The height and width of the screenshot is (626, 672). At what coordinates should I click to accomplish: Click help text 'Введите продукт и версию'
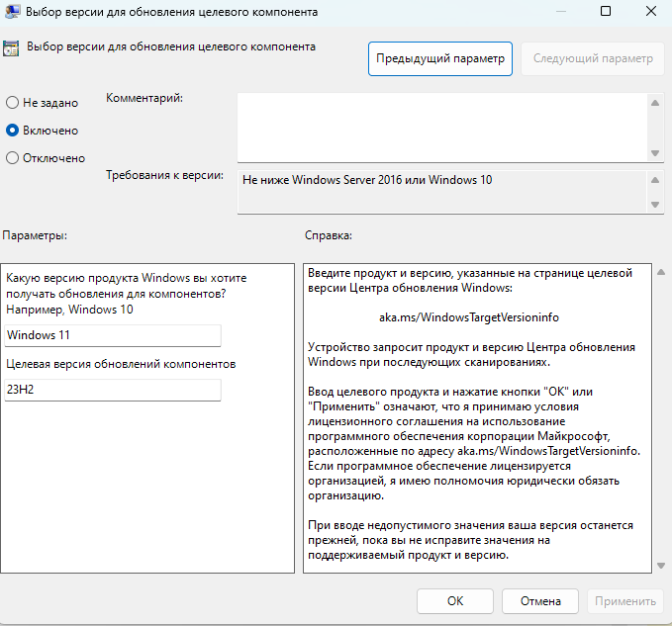point(470,280)
